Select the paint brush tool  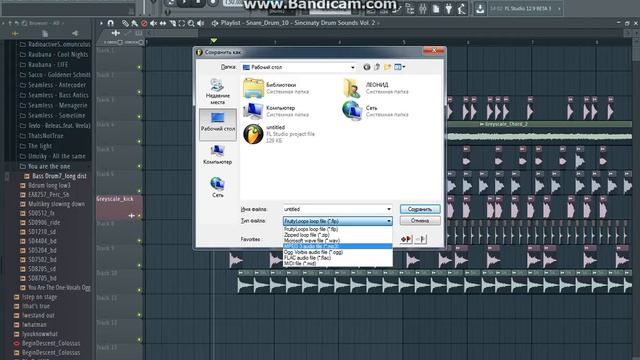click(134, 23)
